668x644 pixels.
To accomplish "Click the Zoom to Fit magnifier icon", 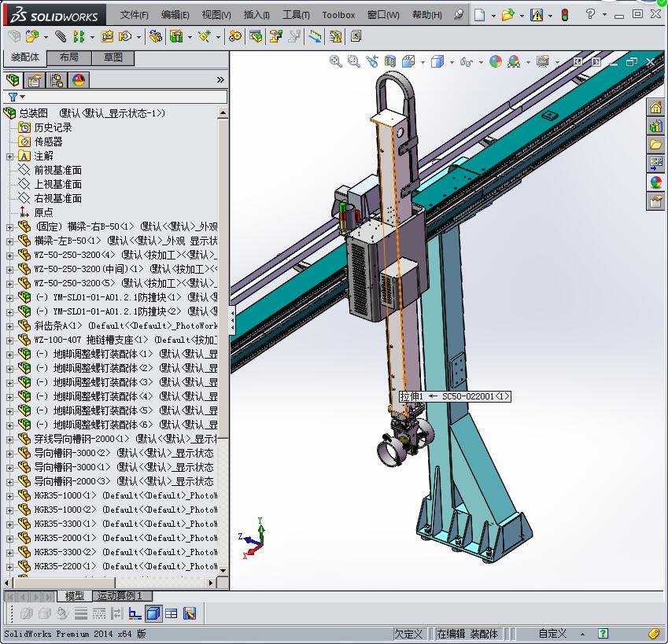I will [335, 61].
